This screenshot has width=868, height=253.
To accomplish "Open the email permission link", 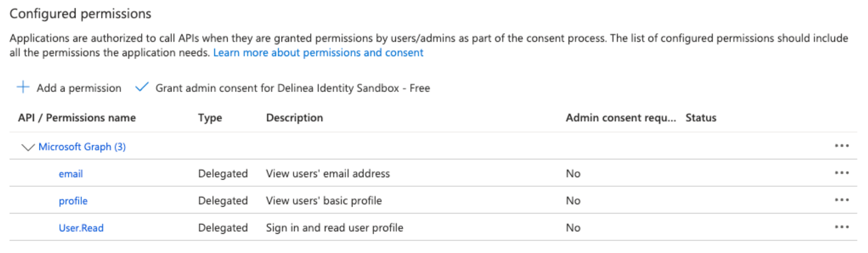I will 70,174.
